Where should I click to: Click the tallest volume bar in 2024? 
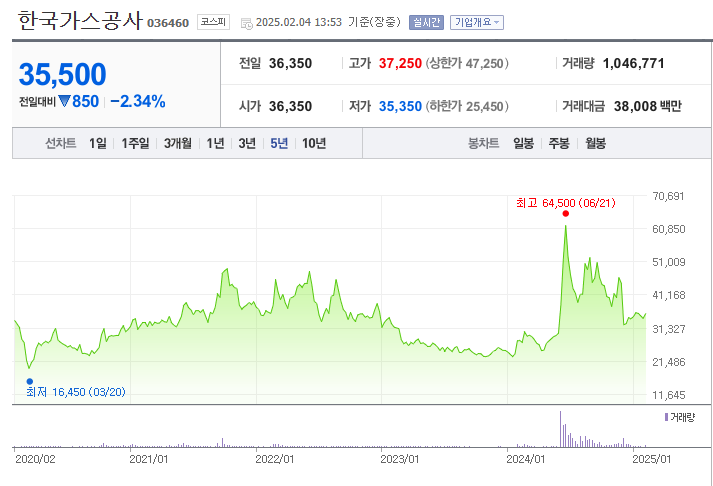pyautogui.click(x=560, y=429)
